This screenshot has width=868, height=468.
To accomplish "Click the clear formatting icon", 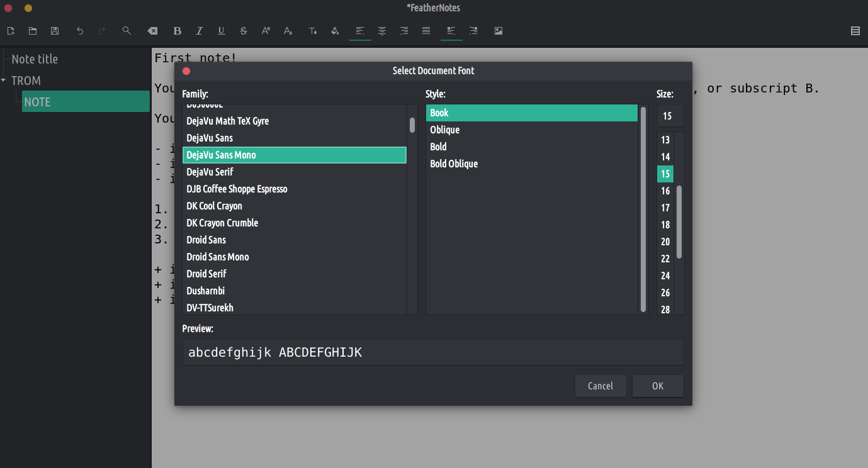I will [x=152, y=31].
